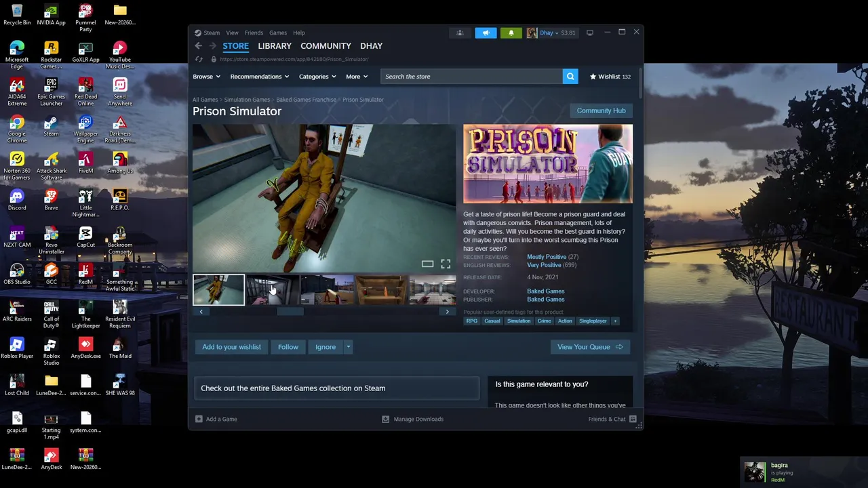Viewport: 868px width, 488px height.
Task: Open Wishlist 132 link
Action: pyautogui.click(x=610, y=77)
